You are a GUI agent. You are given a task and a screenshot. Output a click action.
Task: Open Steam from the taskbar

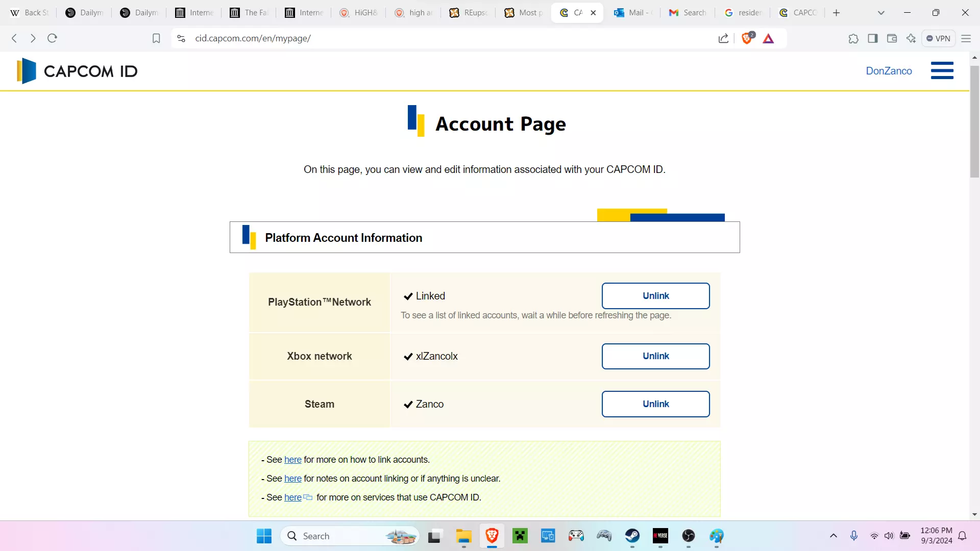(x=632, y=536)
